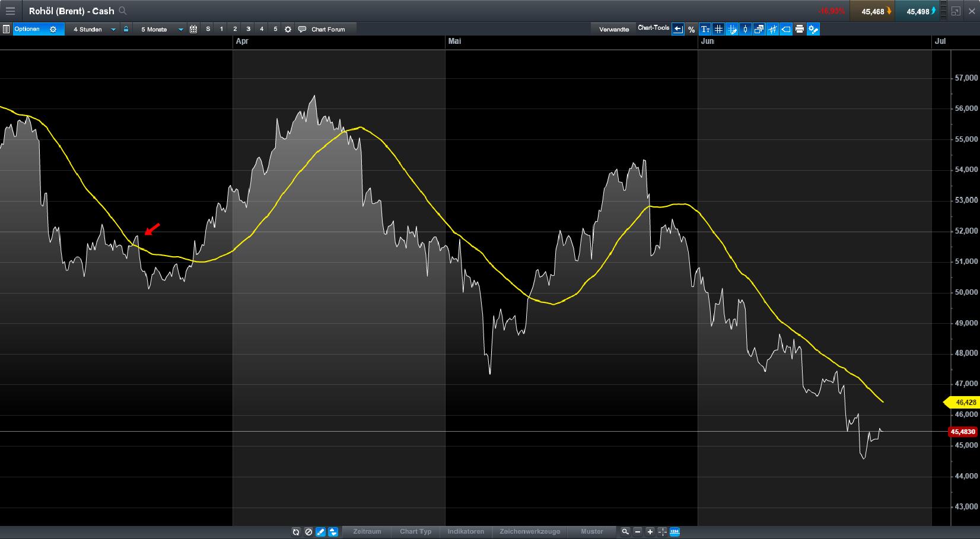Select the Text tool in Chart-Tools
The width and height of the screenshot is (980, 539).
point(706,29)
